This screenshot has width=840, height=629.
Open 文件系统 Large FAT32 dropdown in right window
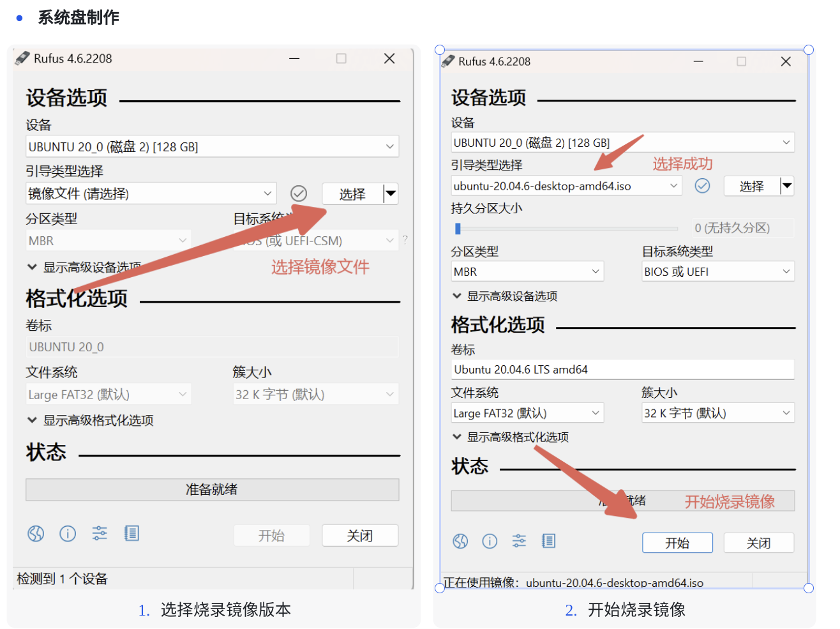(527, 413)
